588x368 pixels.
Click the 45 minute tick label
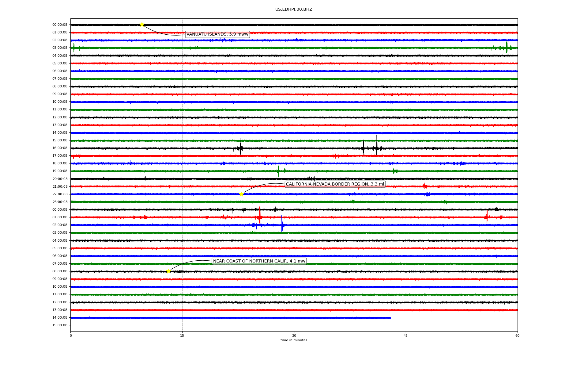pos(405,335)
